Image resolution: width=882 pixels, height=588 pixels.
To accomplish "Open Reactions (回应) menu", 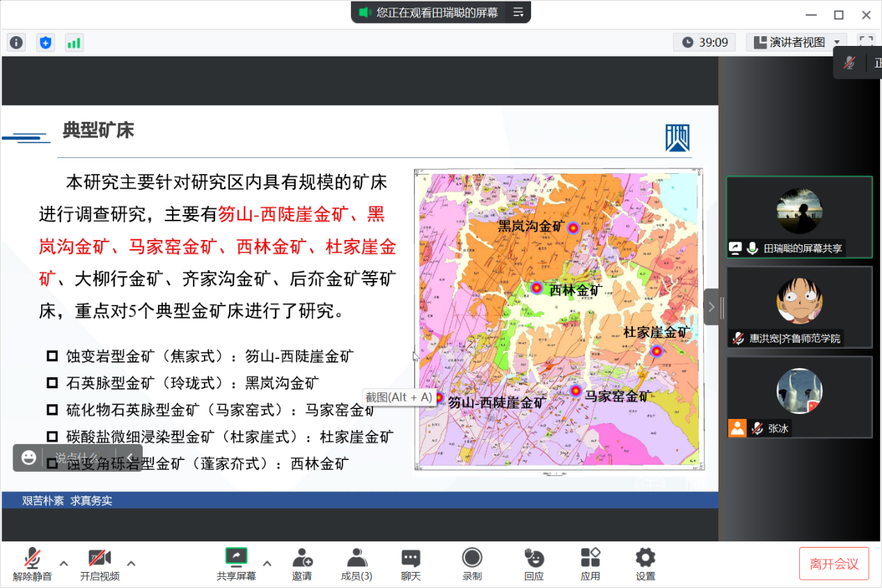I will 534,564.
